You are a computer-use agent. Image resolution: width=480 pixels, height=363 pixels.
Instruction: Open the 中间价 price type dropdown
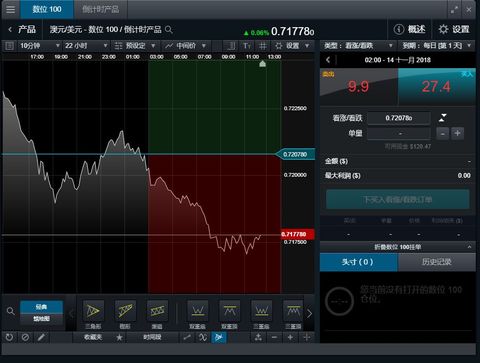click(x=186, y=46)
